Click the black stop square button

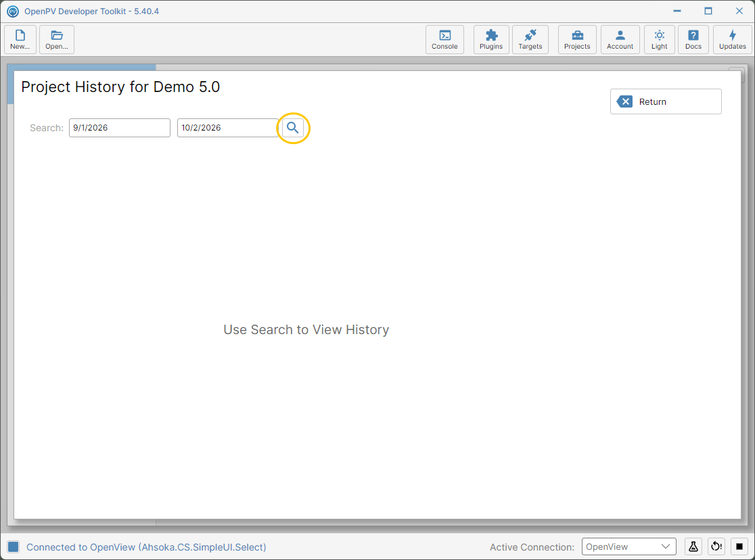pos(739,546)
